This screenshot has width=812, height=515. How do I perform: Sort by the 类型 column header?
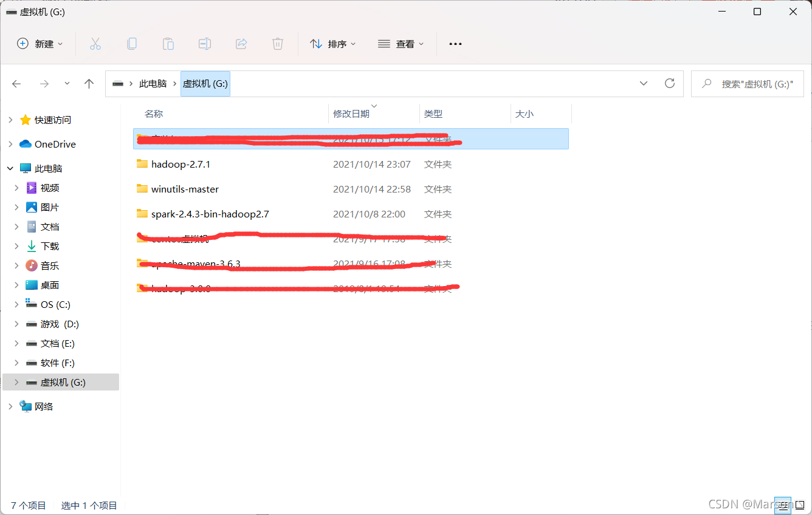coord(433,114)
